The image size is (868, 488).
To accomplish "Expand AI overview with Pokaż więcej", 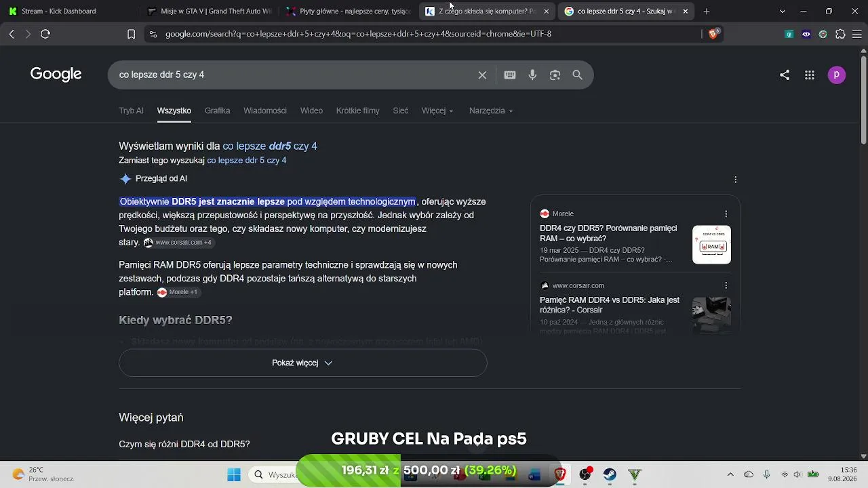I will pos(303,363).
